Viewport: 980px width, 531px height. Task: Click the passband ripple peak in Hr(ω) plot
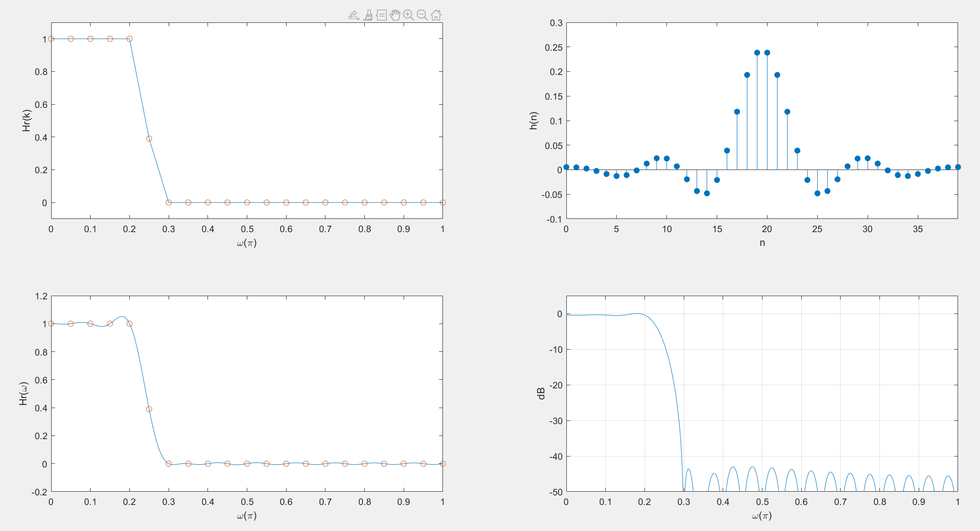click(x=122, y=317)
